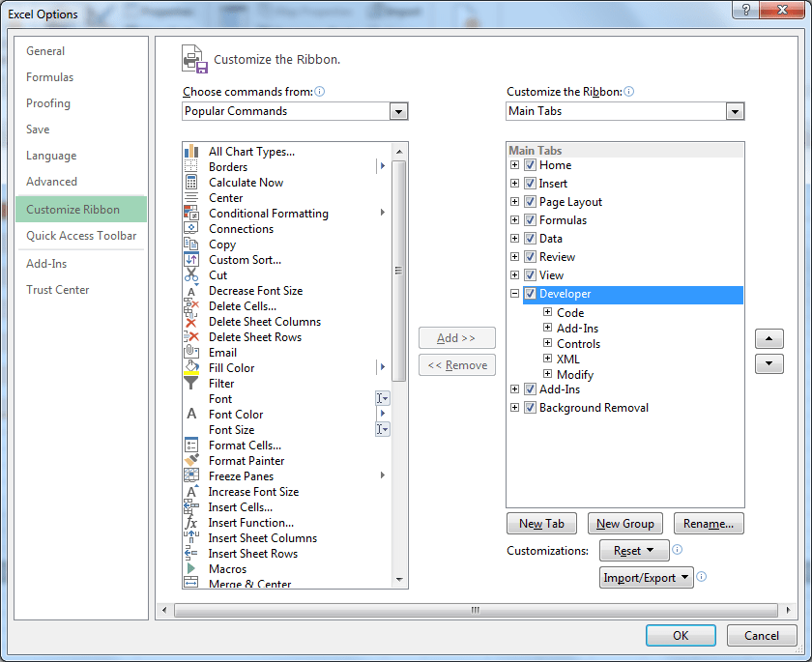Expand the Code group under Developer
812x662 pixels.
point(547,313)
